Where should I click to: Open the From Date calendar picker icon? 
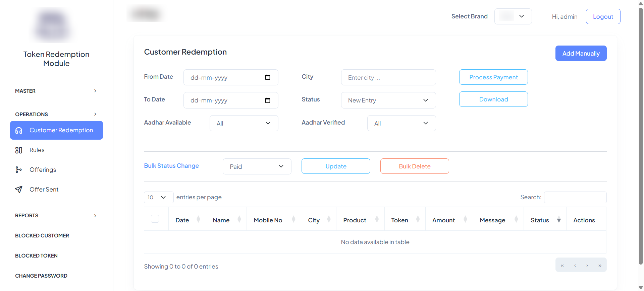268,77
